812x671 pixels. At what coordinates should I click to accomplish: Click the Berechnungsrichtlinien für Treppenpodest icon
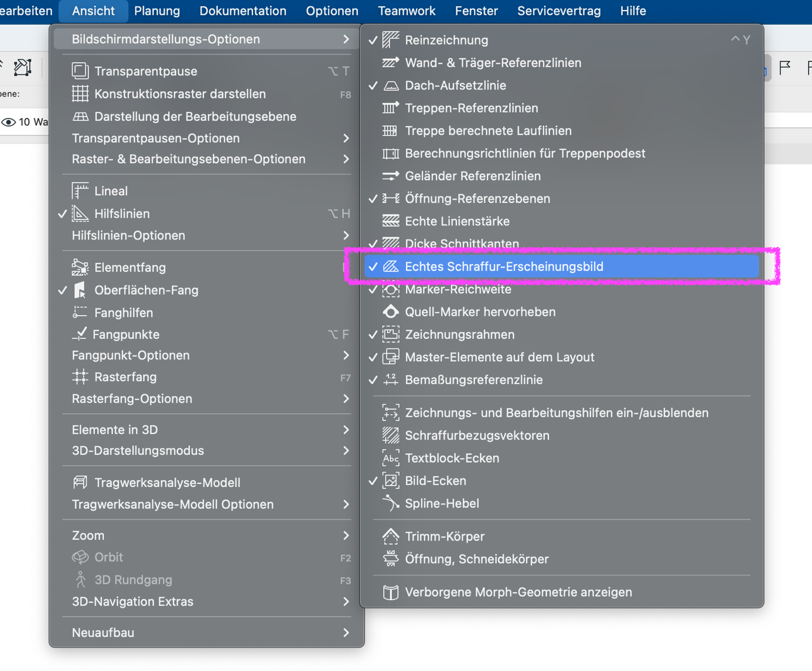coord(391,153)
